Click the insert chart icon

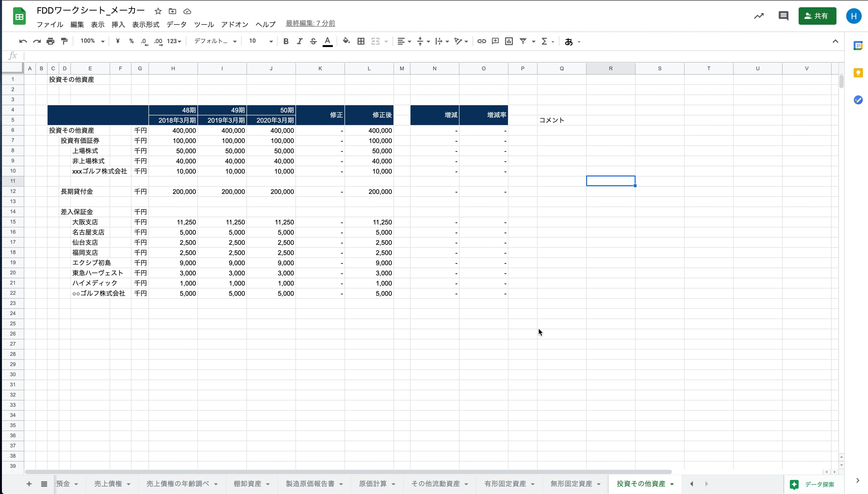coord(509,41)
